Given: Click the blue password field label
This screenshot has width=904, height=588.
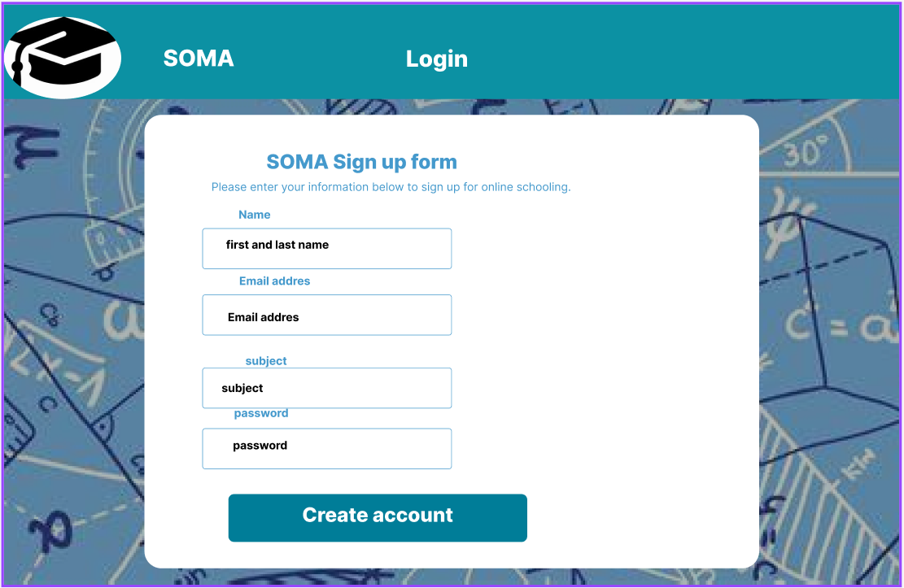Looking at the screenshot, I should (x=261, y=413).
